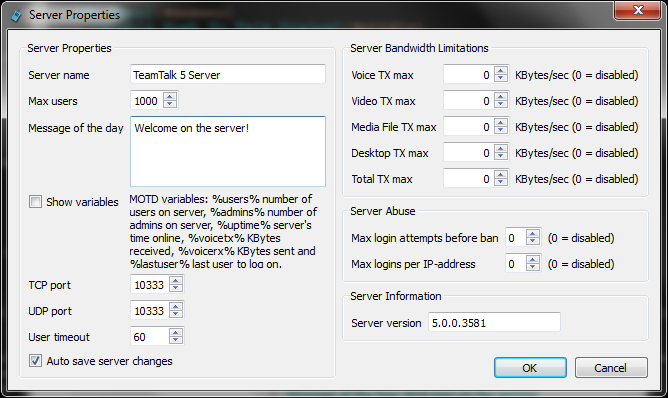Confirm settings with the OK button
The width and height of the screenshot is (668, 398).
(x=530, y=367)
